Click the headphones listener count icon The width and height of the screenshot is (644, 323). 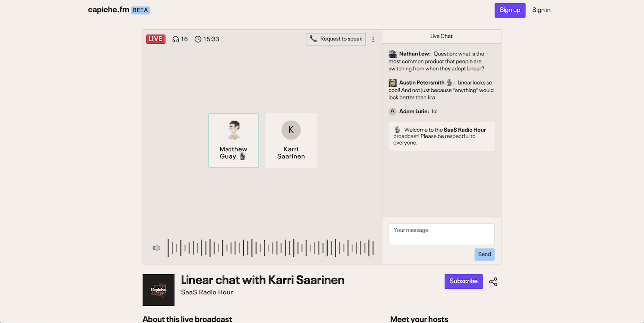coord(175,39)
